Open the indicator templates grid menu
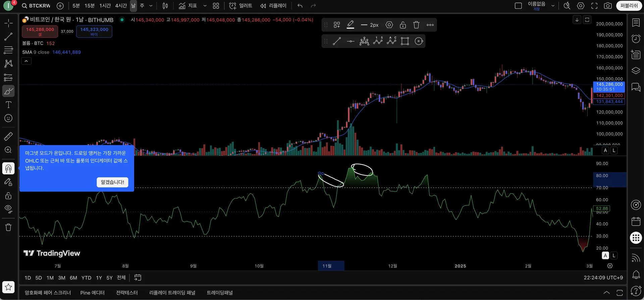Viewport: 644px width, 300px height. coord(216,6)
